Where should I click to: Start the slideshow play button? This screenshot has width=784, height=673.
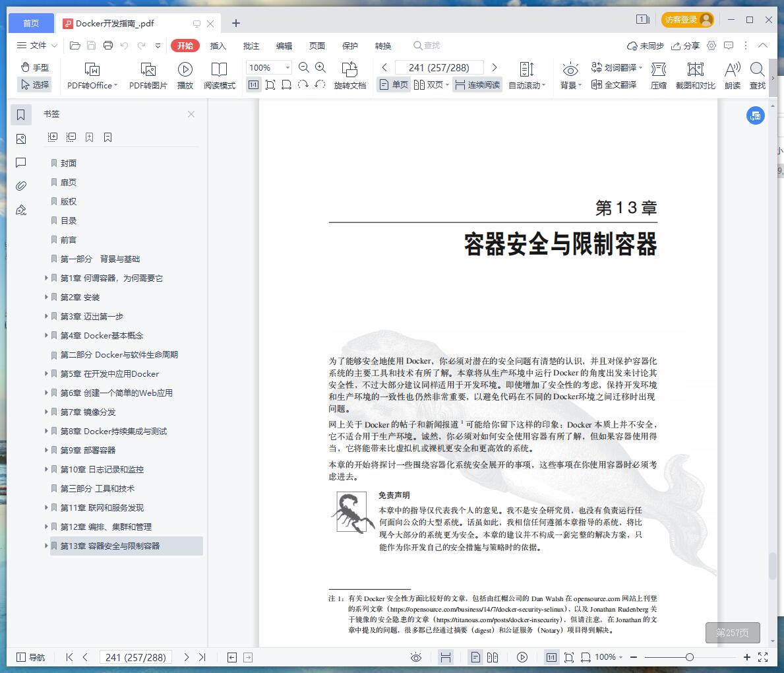coord(185,76)
